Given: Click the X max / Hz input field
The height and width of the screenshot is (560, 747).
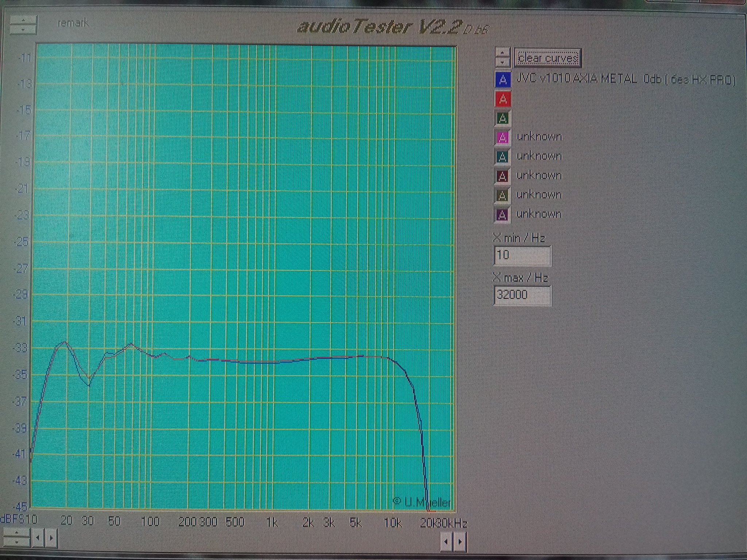Looking at the screenshot, I should click(522, 295).
